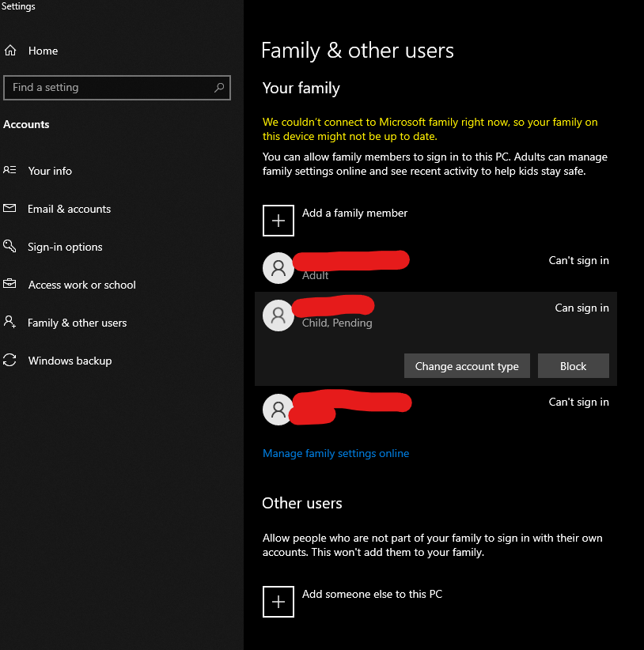This screenshot has width=644, height=650.
Task: Click the avatar of the Child, Pending account
Action: 278,316
